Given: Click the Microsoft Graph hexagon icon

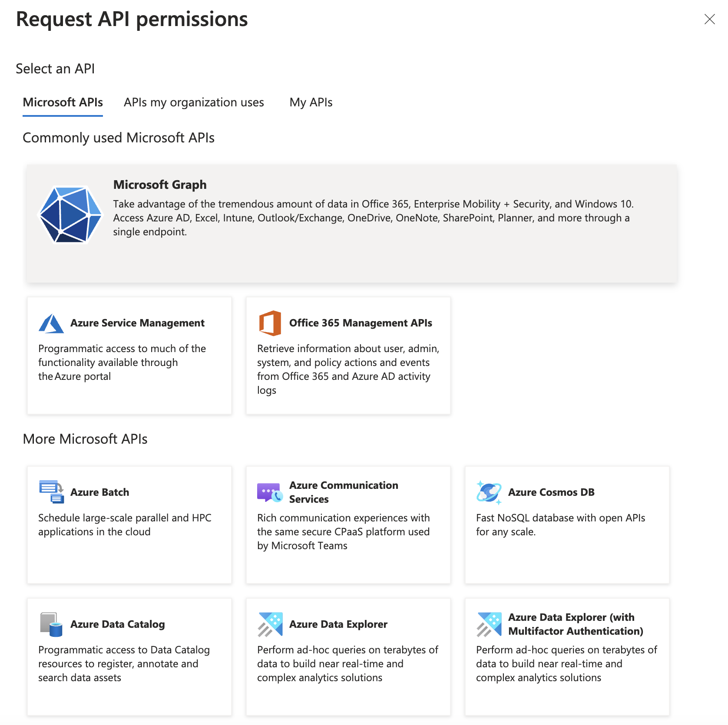Looking at the screenshot, I should 70,214.
